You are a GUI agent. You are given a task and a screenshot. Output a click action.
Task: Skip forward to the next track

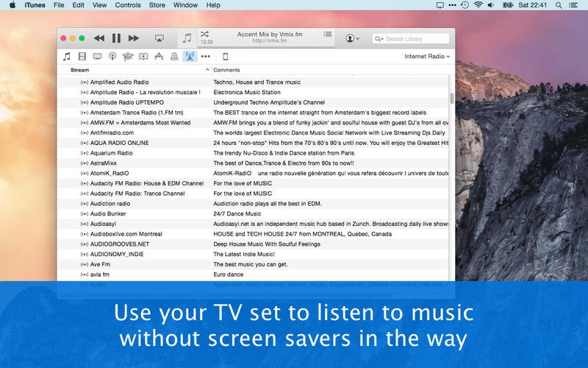coord(134,38)
